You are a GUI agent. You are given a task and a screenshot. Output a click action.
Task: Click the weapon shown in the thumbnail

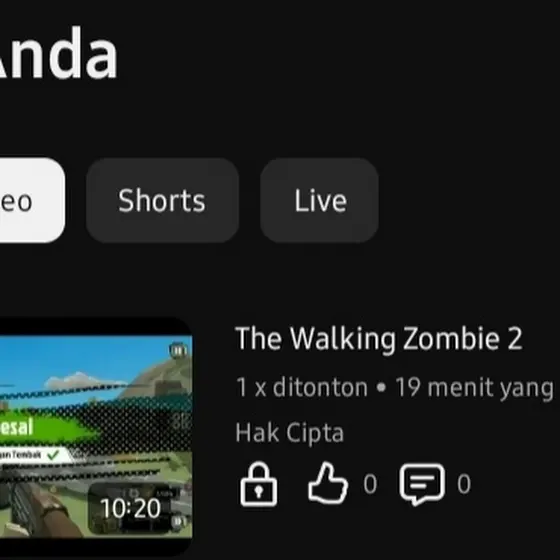tap(34, 505)
